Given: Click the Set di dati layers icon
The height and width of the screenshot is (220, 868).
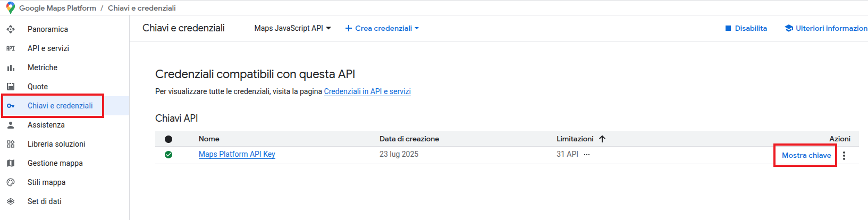Looking at the screenshot, I should [11, 201].
